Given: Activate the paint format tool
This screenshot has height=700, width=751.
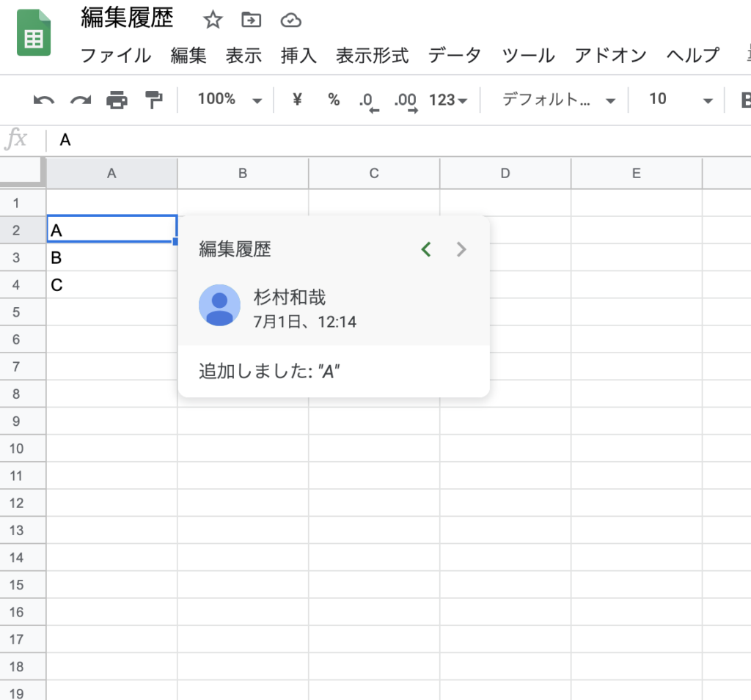Looking at the screenshot, I should (x=154, y=100).
